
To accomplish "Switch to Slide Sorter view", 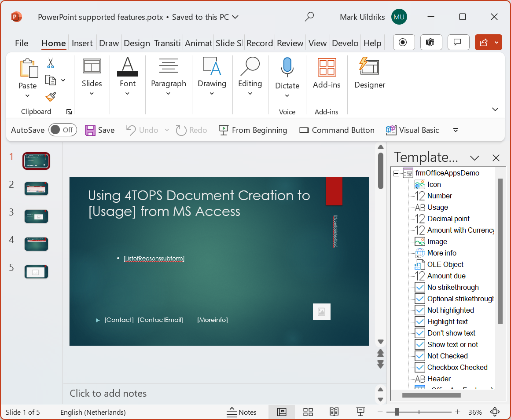I will tap(308, 412).
